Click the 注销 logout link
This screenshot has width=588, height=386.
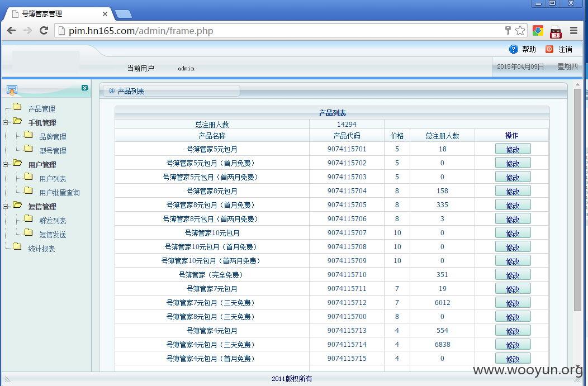[565, 49]
